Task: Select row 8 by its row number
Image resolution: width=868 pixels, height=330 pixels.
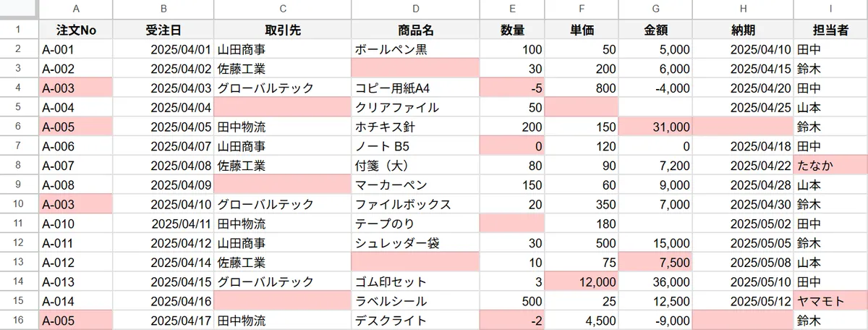Action: pos(19,165)
